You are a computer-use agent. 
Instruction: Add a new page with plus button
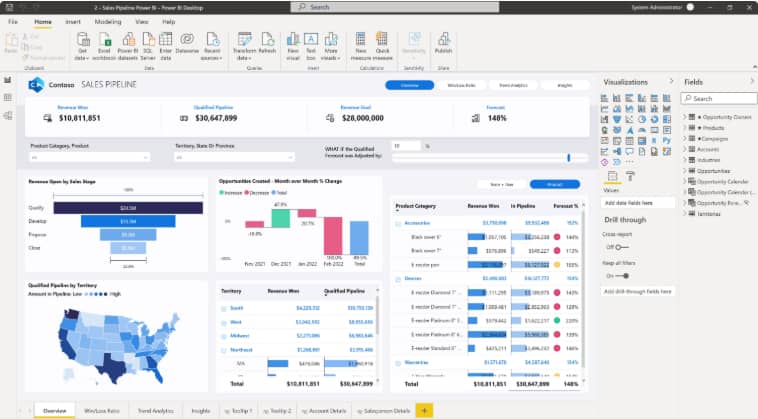[424, 411]
